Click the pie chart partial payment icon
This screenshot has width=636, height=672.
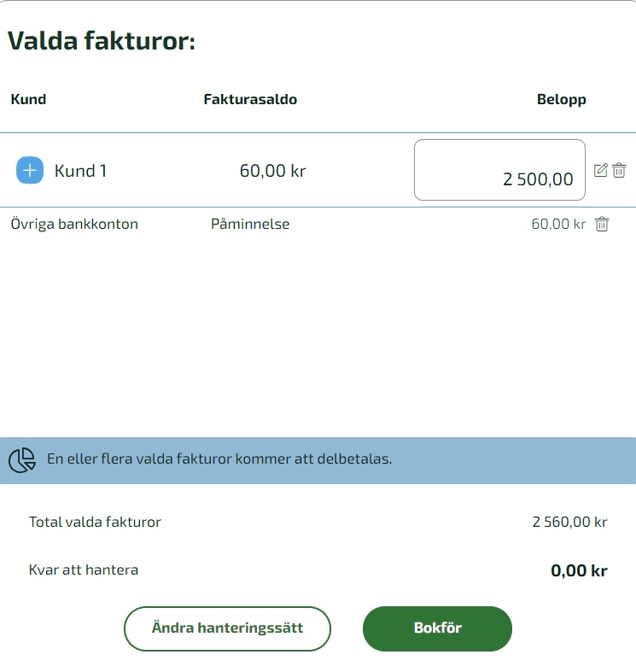point(21,460)
